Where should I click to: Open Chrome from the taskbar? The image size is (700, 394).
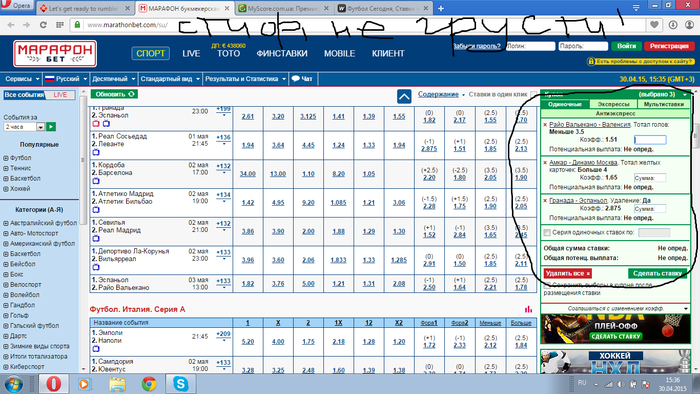click(x=149, y=384)
